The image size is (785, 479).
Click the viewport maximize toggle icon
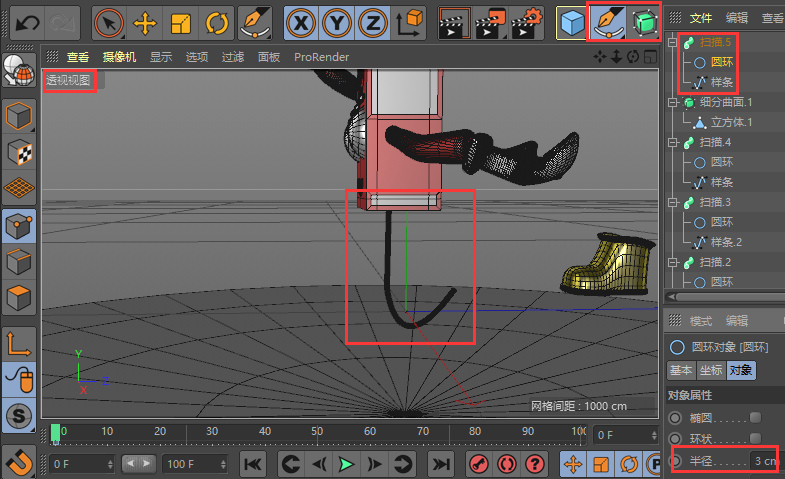650,57
